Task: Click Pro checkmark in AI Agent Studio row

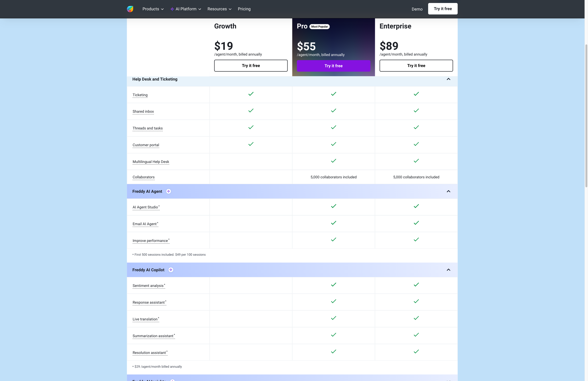Action: tap(334, 206)
